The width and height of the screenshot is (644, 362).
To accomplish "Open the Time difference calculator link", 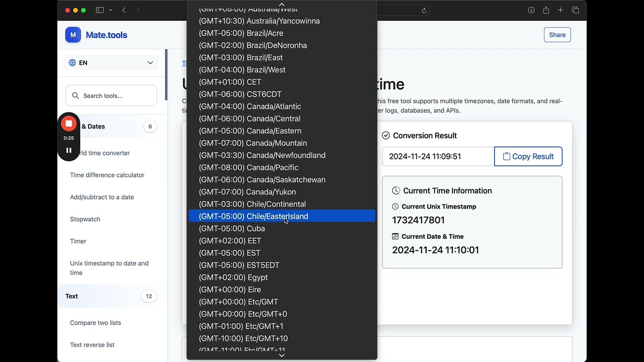I will [x=107, y=175].
